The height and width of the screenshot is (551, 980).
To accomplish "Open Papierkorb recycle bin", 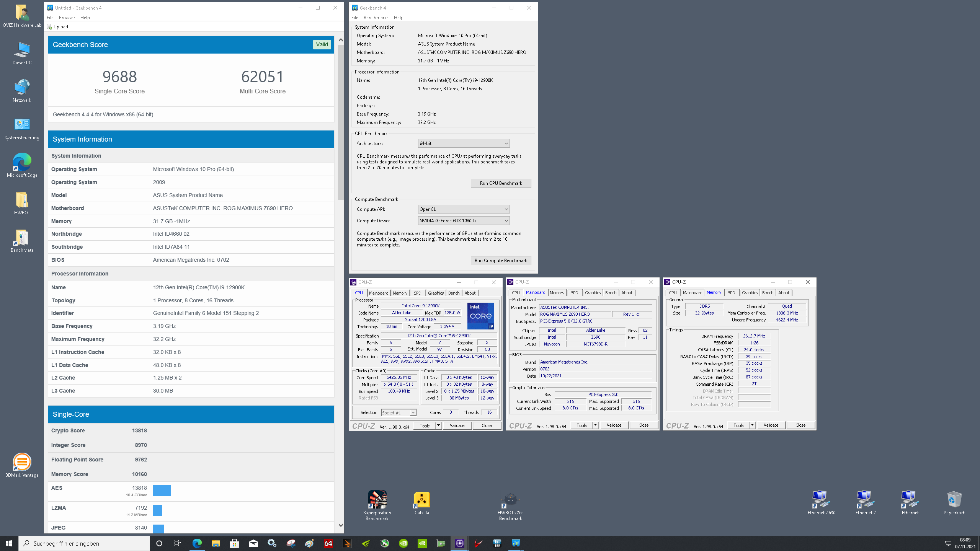I will point(954,503).
